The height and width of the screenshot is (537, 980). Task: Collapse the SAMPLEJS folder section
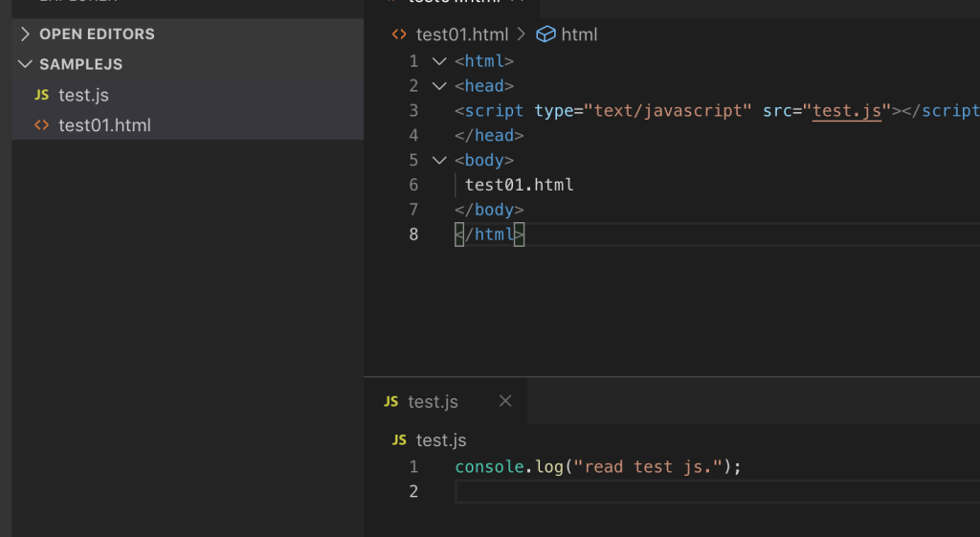click(26, 64)
